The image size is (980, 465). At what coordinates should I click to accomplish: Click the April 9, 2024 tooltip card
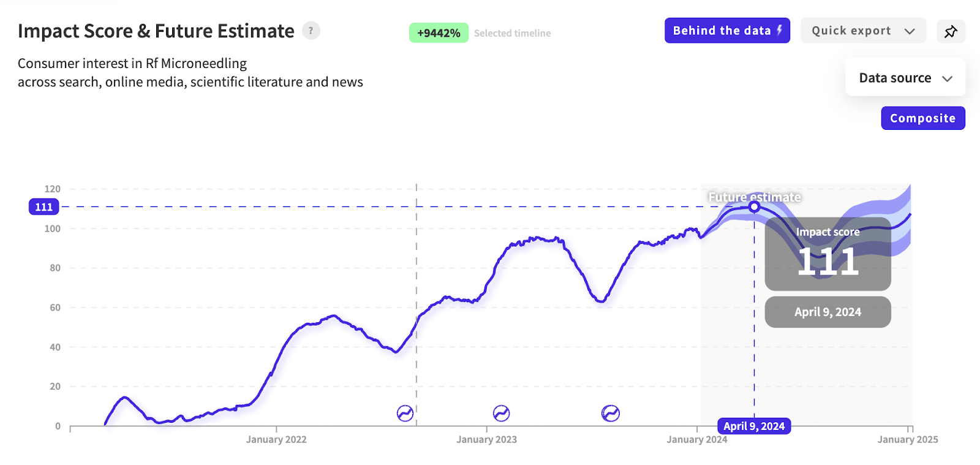tap(827, 312)
